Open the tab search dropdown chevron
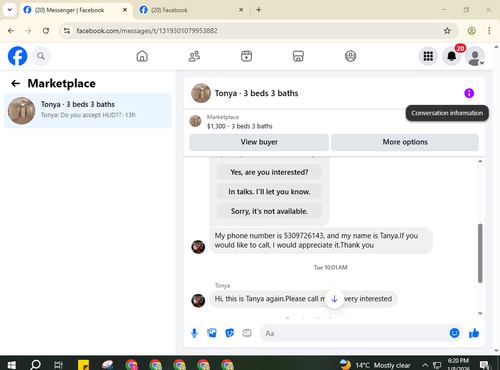500x370 pixels. point(10,10)
